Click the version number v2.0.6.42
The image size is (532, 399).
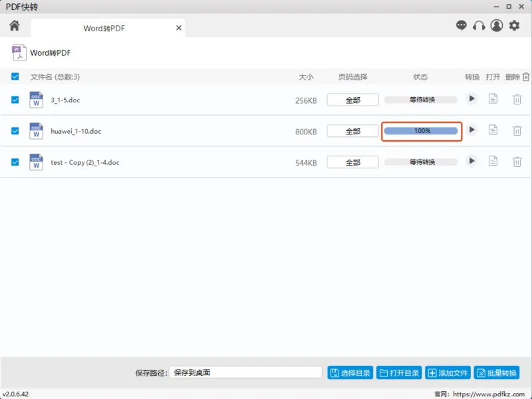pos(15,394)
